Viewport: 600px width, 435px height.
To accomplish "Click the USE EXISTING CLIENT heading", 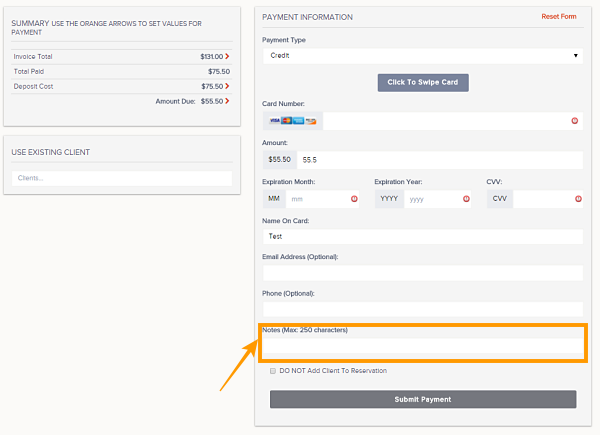I will (51, 152).
